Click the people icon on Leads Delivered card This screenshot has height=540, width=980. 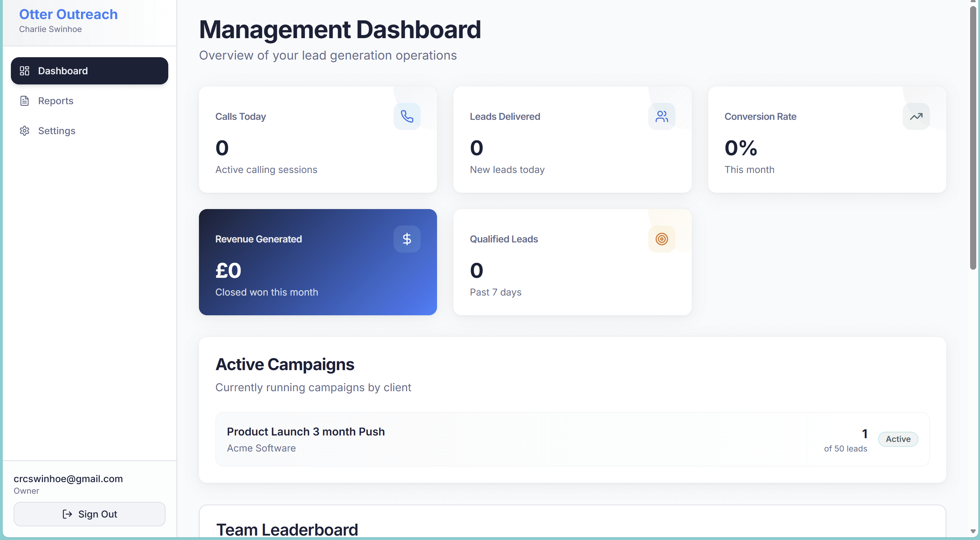662,116
